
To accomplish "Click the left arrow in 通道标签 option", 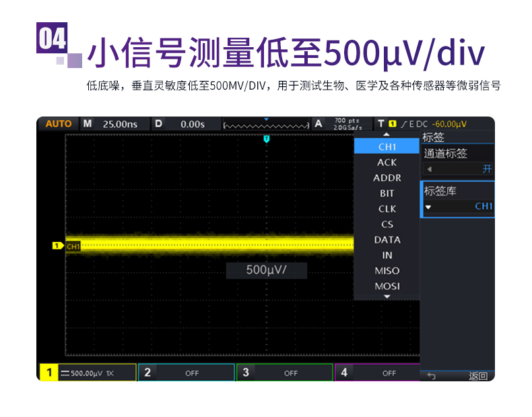I will coord(429,169).
